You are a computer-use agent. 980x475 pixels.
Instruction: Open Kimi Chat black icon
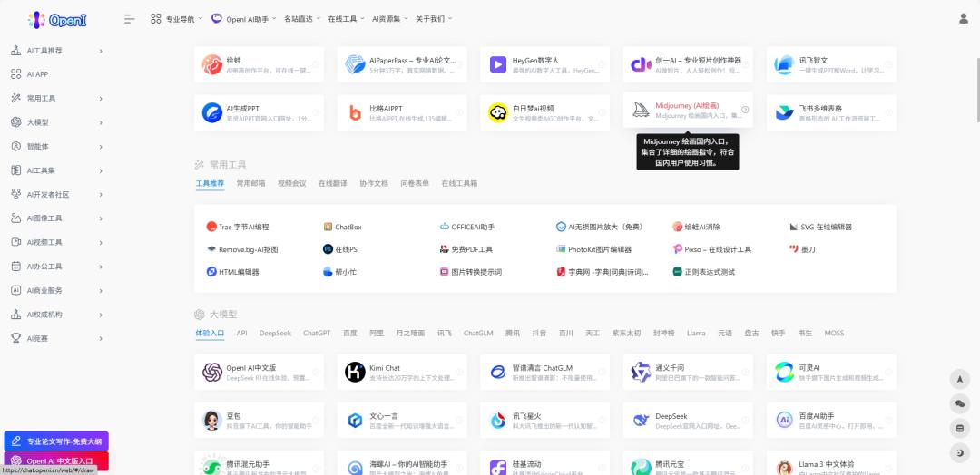[x=355, y=372]
